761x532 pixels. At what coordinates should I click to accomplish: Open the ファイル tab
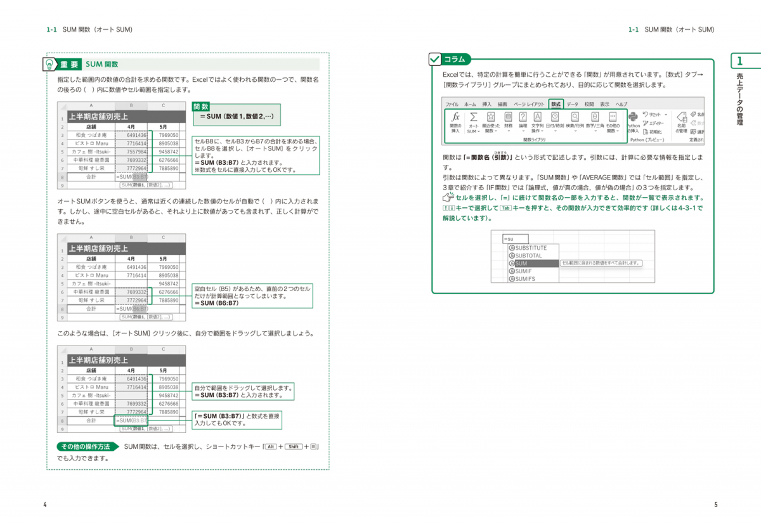click(x=452, y=104)
